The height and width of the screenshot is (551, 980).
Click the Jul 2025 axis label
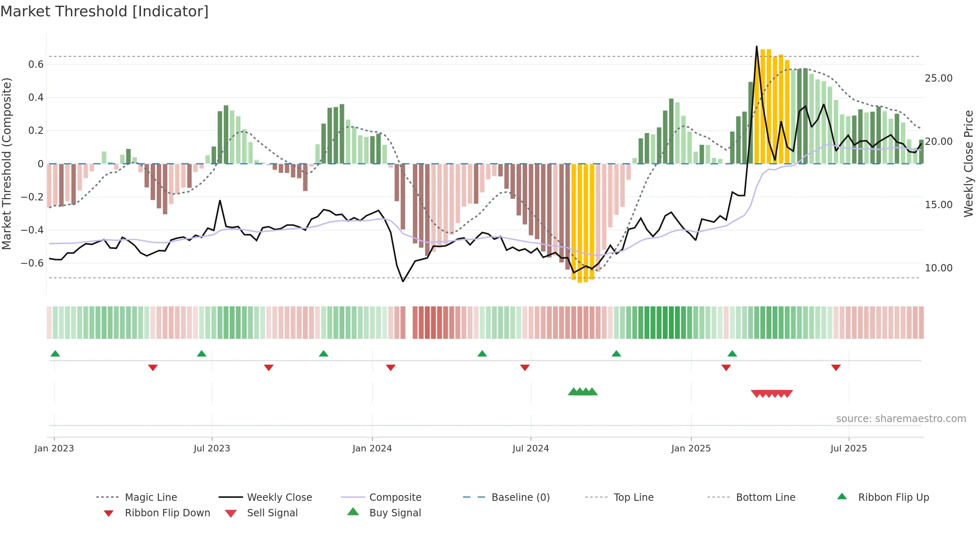(849, 448)
